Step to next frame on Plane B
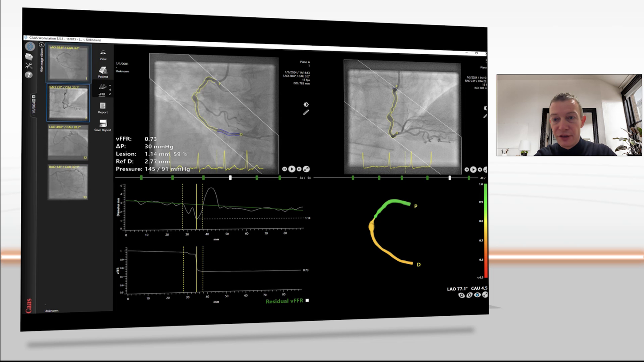 [479, 169]
